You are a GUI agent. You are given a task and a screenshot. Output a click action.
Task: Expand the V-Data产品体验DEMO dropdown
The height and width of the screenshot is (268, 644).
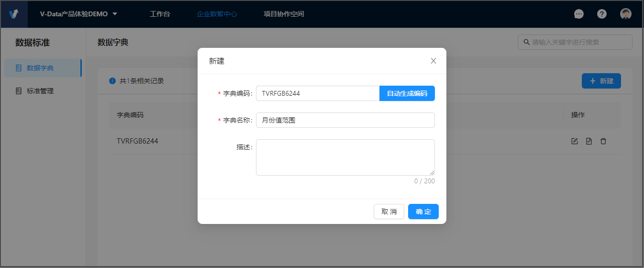79,14
